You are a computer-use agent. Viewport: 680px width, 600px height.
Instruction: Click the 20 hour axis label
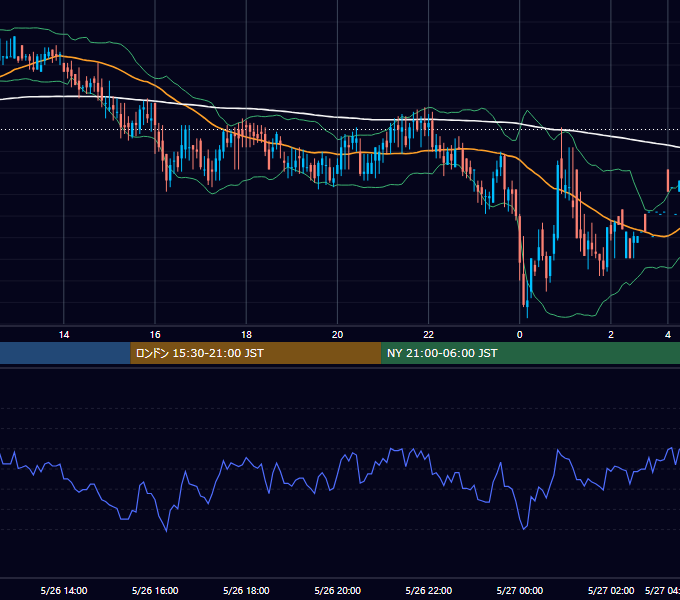tap(337, 335)
